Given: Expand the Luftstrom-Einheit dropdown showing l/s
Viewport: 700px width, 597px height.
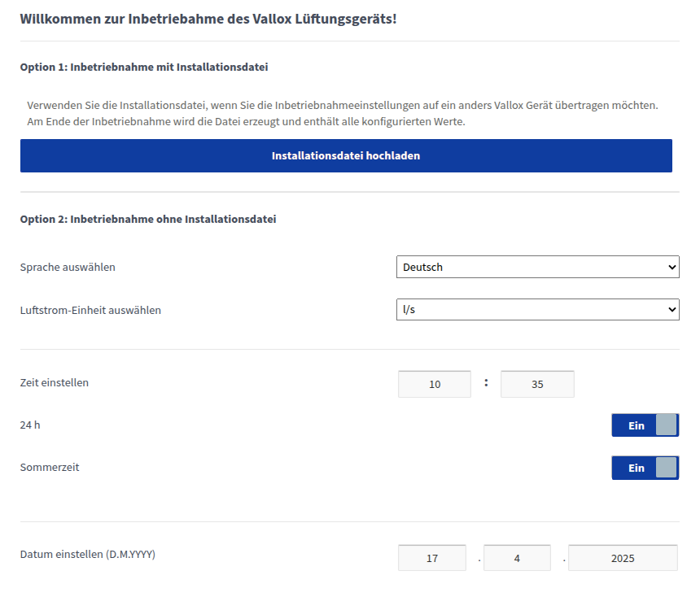Looking at the screenshot, I should pos(536,309).
